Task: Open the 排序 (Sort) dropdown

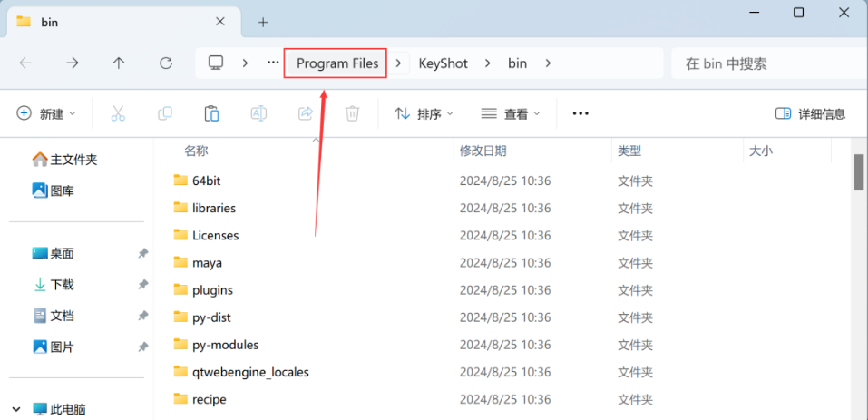Action: tap(424, 114)
